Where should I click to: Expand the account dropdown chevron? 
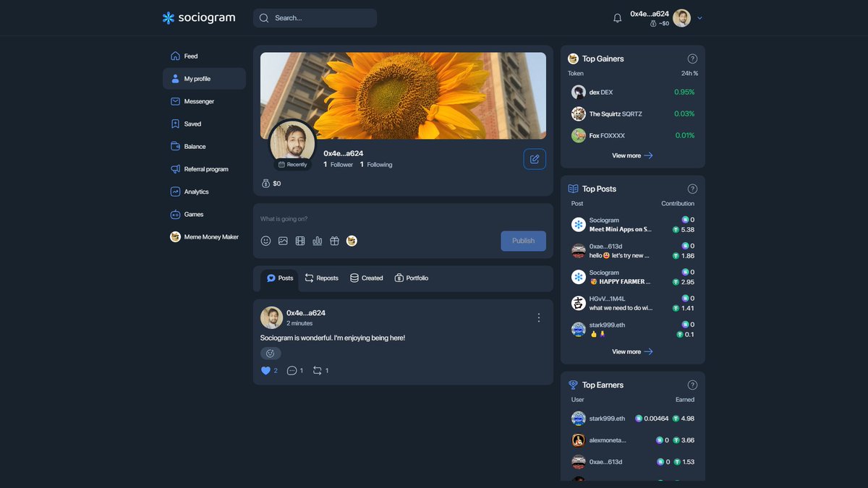click(x=699, y=18)
